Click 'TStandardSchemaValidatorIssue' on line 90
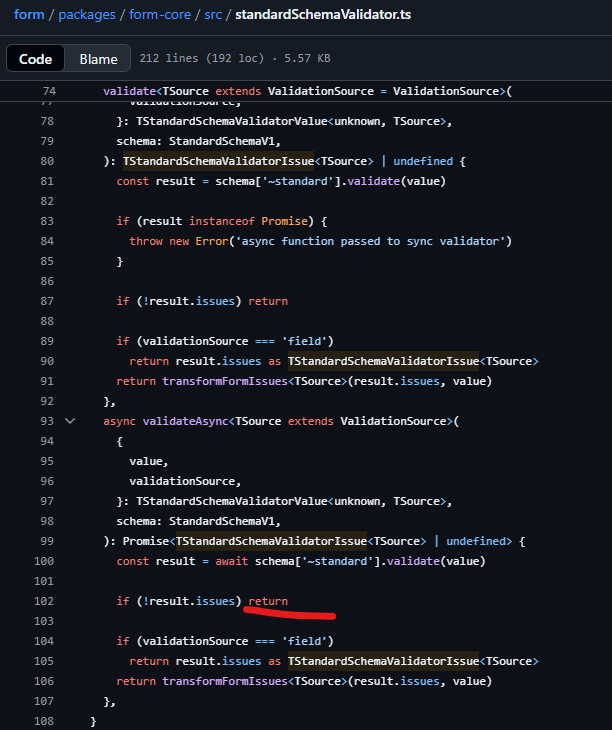Image resolution: width=612 pixels, height=730 pixels. [383, 361]
